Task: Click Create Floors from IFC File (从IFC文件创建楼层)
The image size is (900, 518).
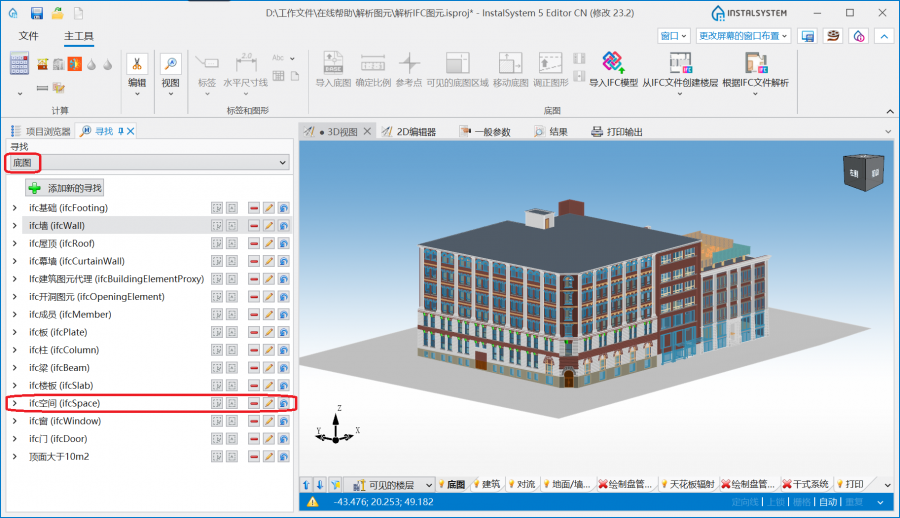Action: click(x=680, y=64)
